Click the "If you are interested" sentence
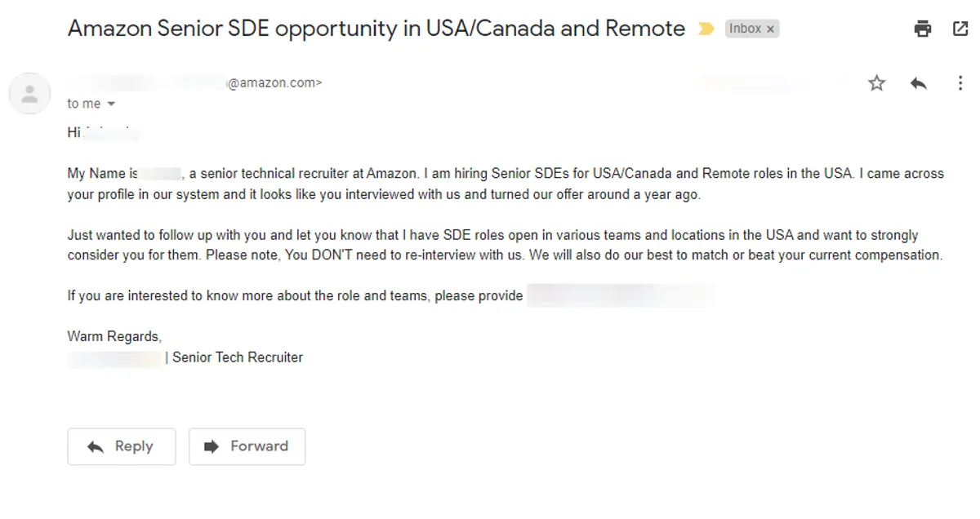Image resolution: width=980 pixels, height=519 pixels. (295, 296)
